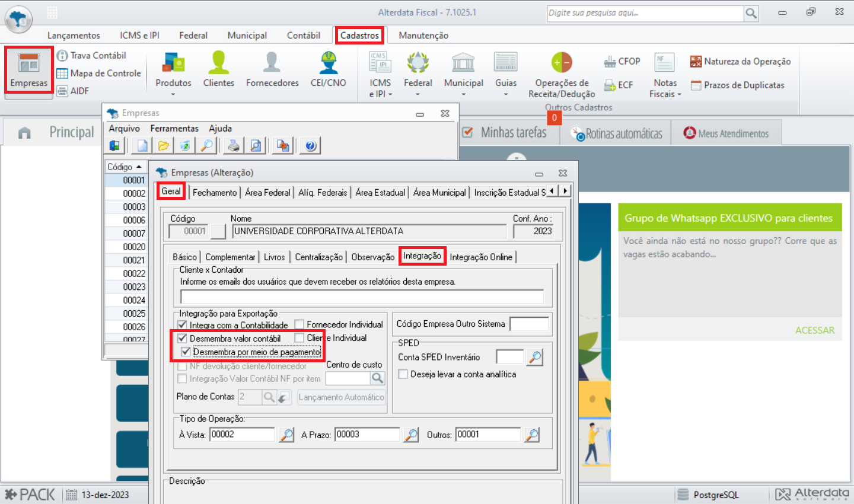
Task: Open AIDF from the ribbon
Action: 72,91
